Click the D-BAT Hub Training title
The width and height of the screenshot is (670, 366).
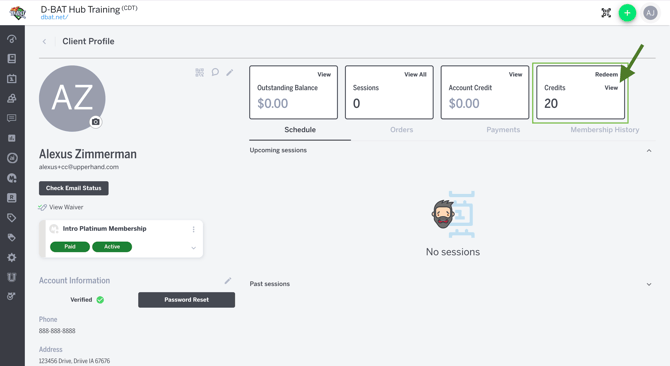click(x=80, y=9)
